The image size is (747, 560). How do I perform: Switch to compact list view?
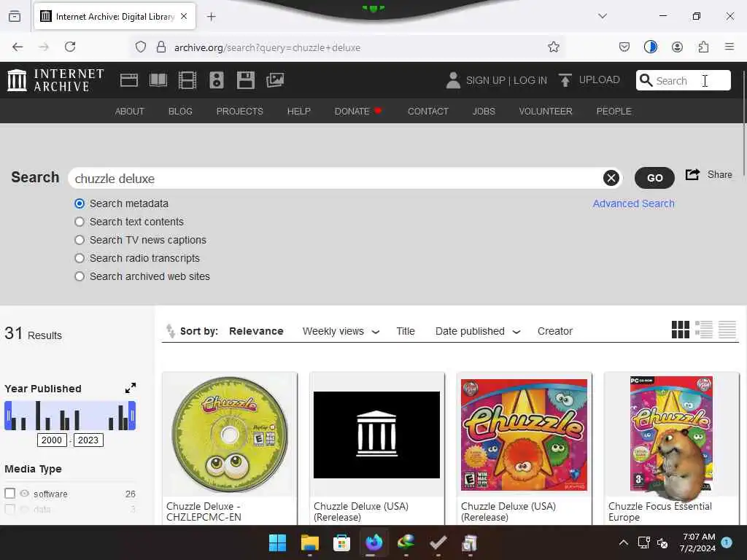tap(727, 330)
